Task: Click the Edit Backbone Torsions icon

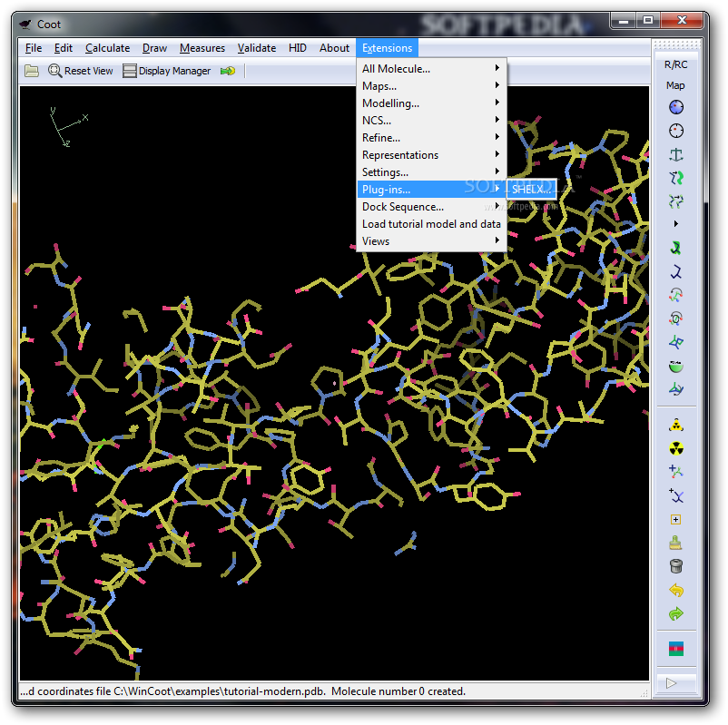Action: (676, 389)
